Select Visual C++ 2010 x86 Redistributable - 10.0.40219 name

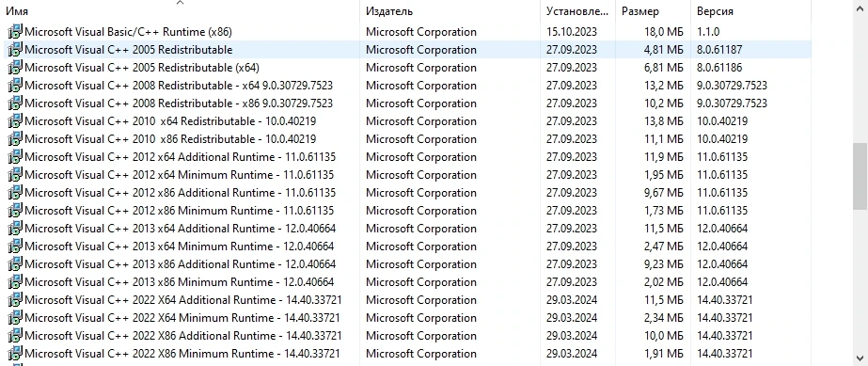tap(170, 139)
